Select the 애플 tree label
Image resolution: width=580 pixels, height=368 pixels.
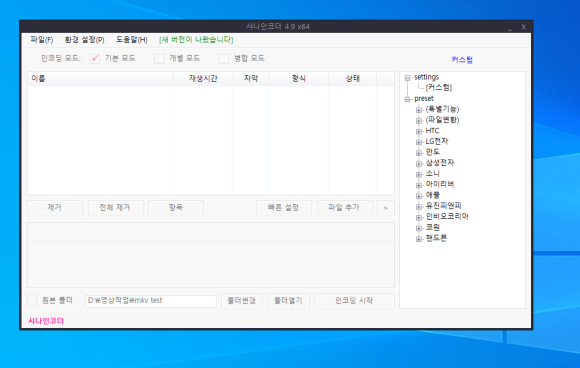[x=432, y=195]
